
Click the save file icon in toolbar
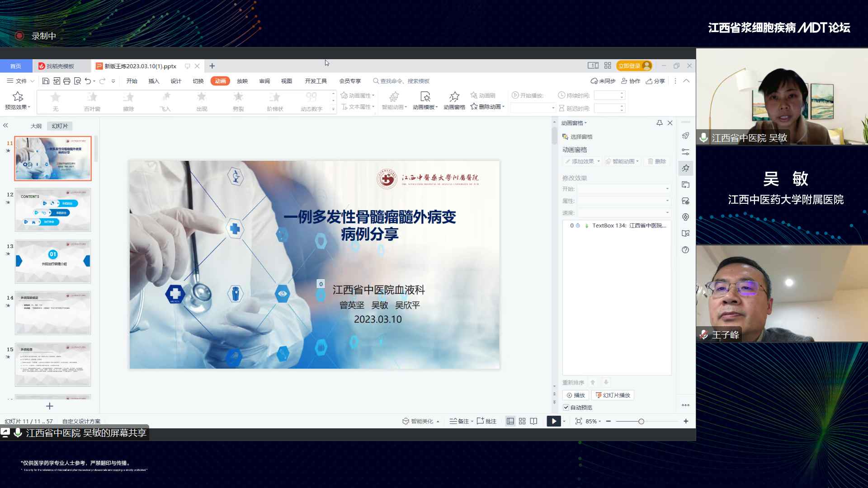[x=46, y=81]
